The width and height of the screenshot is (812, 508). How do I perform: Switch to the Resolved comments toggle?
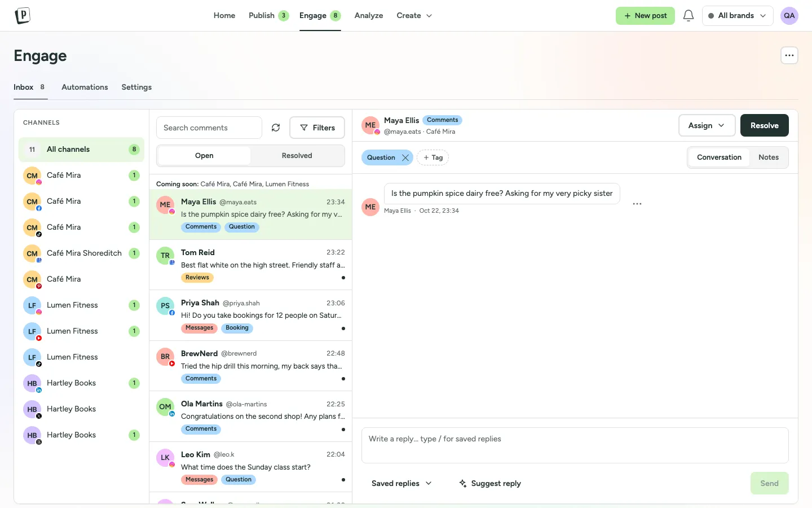coord(297,156)
